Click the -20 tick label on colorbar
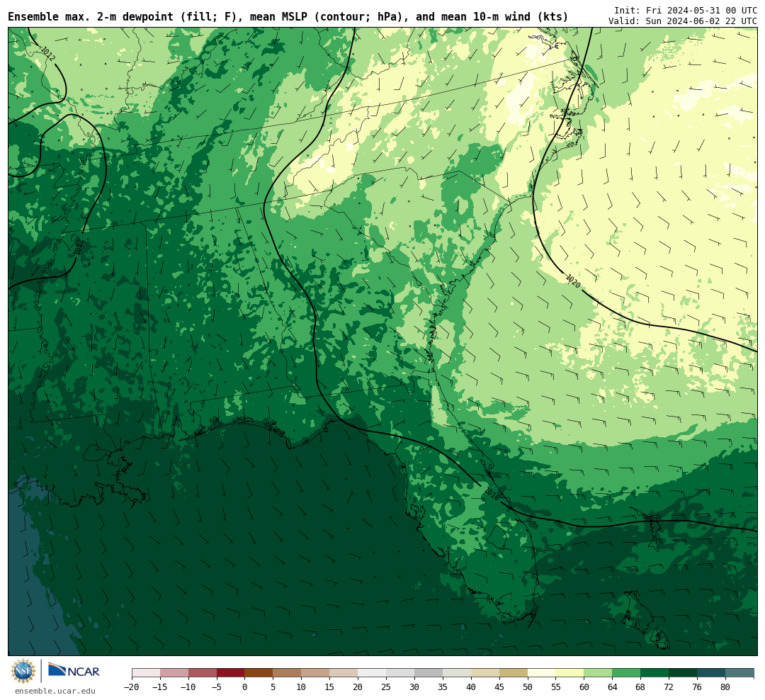Screen dimensions: 765x700 click(132, 687)
